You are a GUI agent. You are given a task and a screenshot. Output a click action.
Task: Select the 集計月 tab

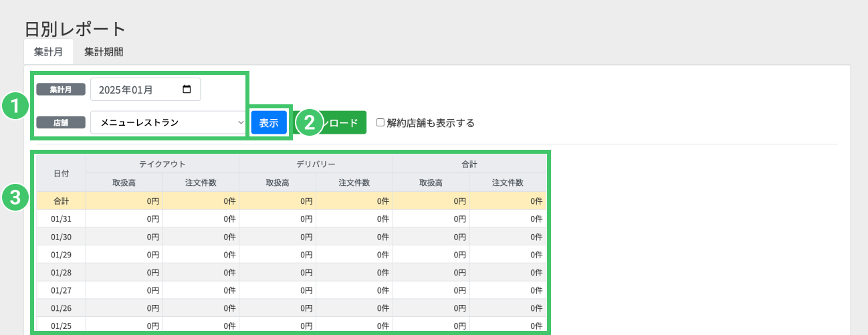click(48, 51)
